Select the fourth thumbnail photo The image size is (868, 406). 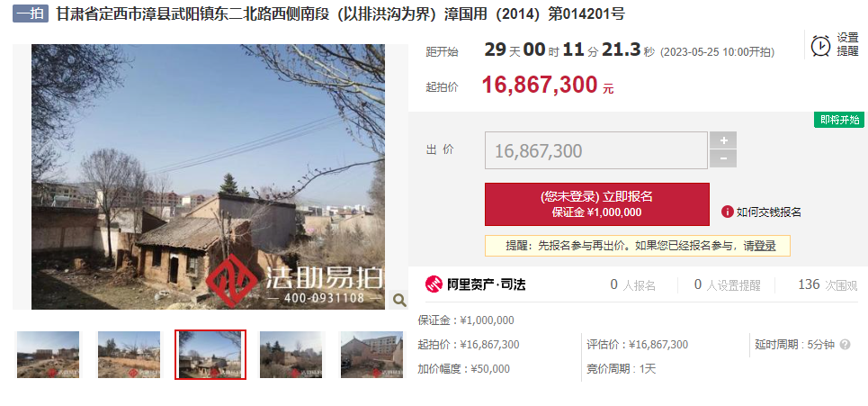(x=291, y=355)
